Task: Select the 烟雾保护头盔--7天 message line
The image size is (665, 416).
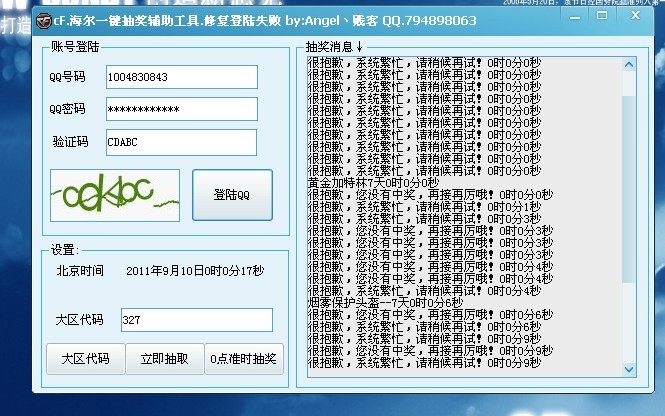Action: tap(385, 303)
